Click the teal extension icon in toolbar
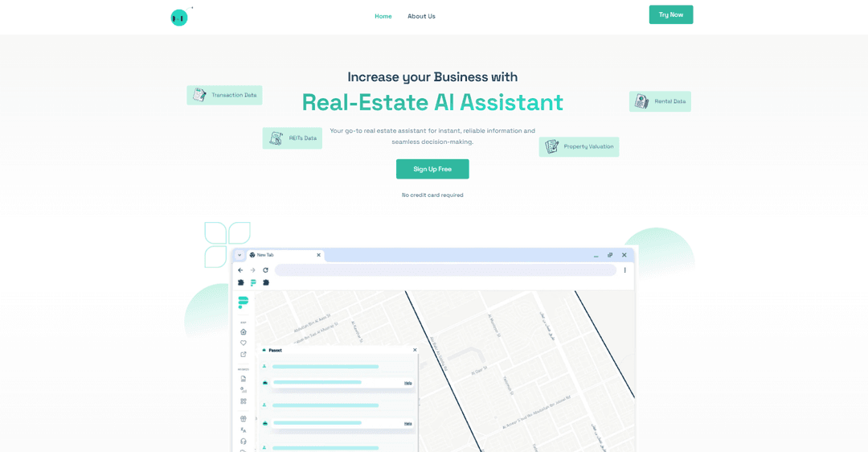 [253, 282]
